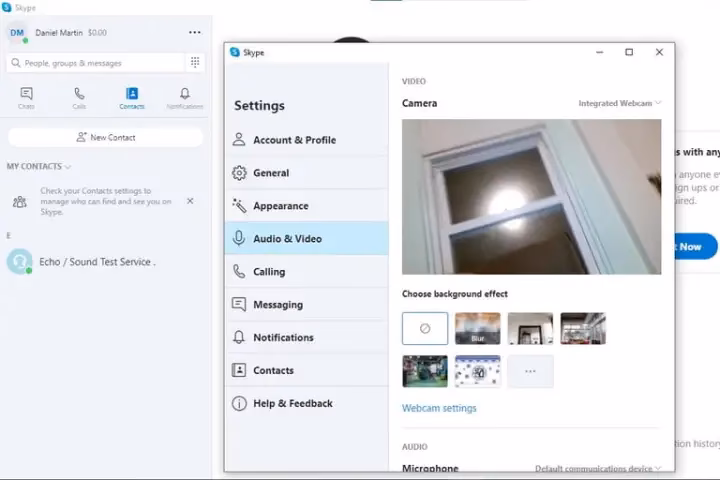Screen dimensions: 720x480
Task: Click the DM profile avatar
Action: pos(17,33)
